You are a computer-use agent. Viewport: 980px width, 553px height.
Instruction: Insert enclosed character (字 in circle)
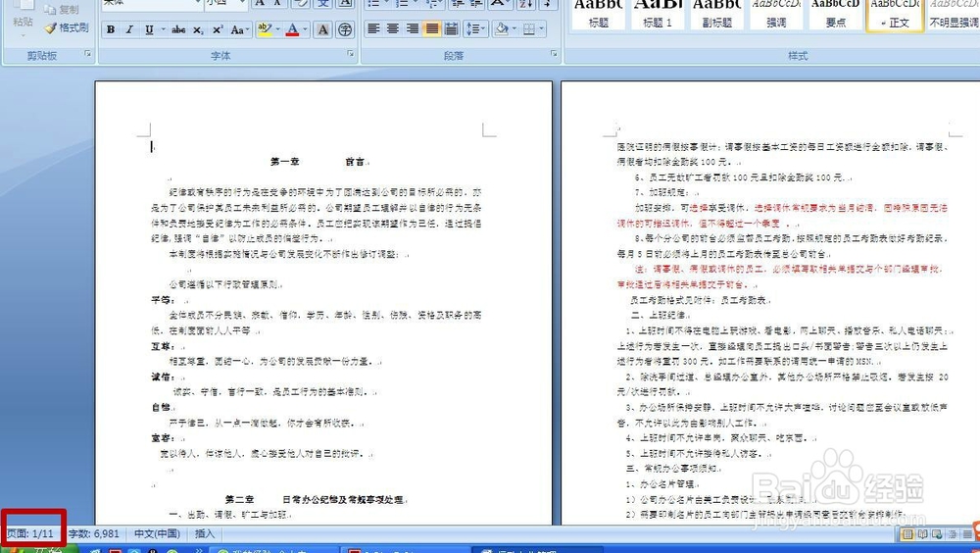pyautogui.click(x=344, y=29)
